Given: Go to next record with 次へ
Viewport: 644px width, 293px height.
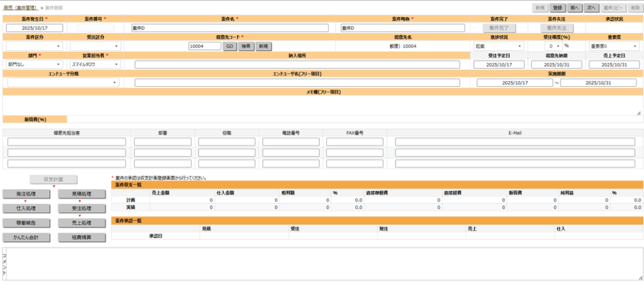Looking at the screenshot, I should click(x=591, y=8).
